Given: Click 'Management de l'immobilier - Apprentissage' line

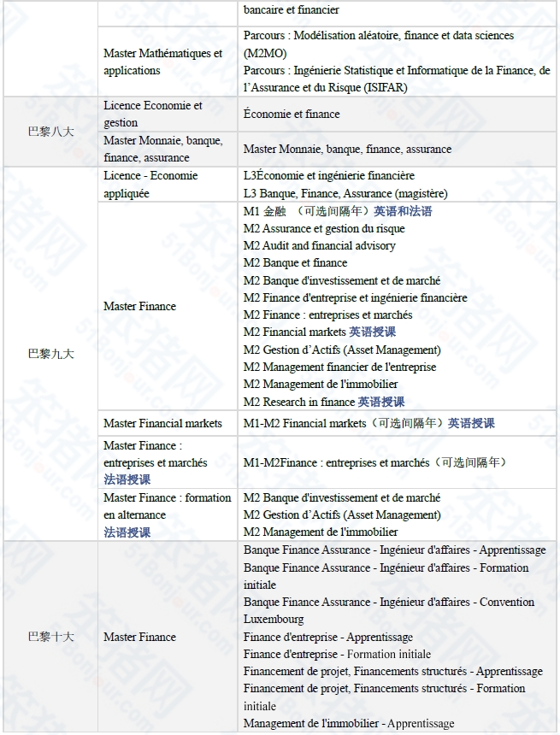Looking at the screenshot, I should click(x=349, y=724).
